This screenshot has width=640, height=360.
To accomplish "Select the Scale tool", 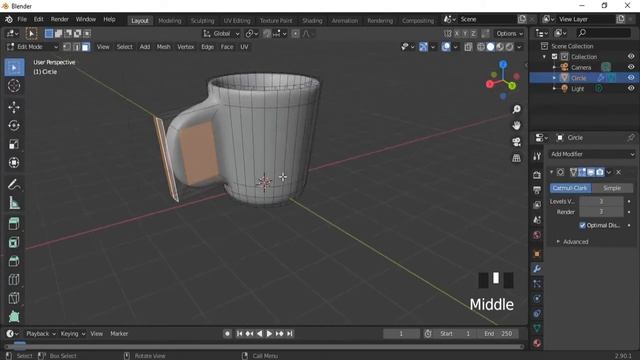I will point(14,144).
